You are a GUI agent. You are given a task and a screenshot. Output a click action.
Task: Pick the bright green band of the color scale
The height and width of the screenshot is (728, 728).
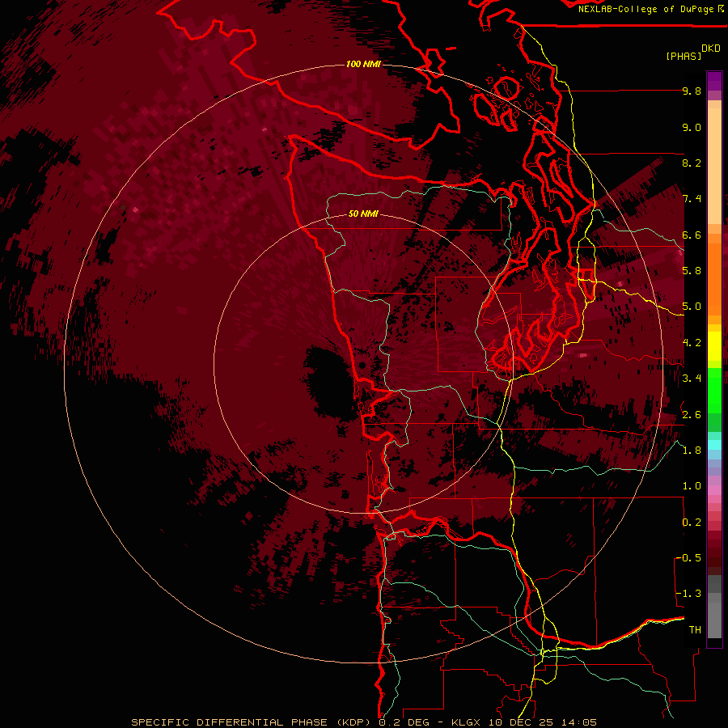714,390
